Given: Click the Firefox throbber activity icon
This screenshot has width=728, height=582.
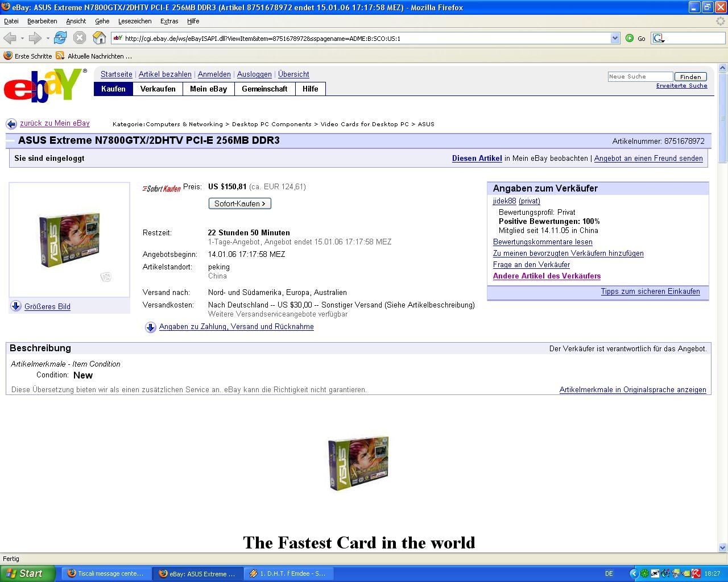Looking at the screenshot, I should click(x=721, y=21).
